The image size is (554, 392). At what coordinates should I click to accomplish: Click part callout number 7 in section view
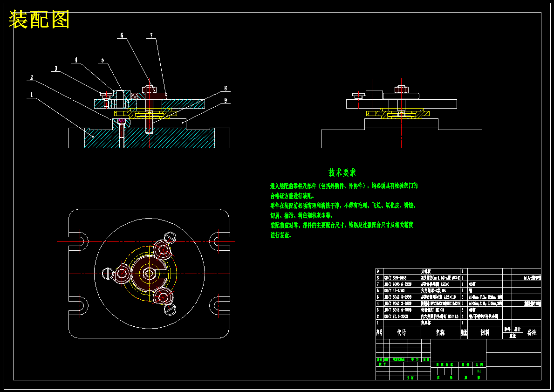click(x=151, y=35)
